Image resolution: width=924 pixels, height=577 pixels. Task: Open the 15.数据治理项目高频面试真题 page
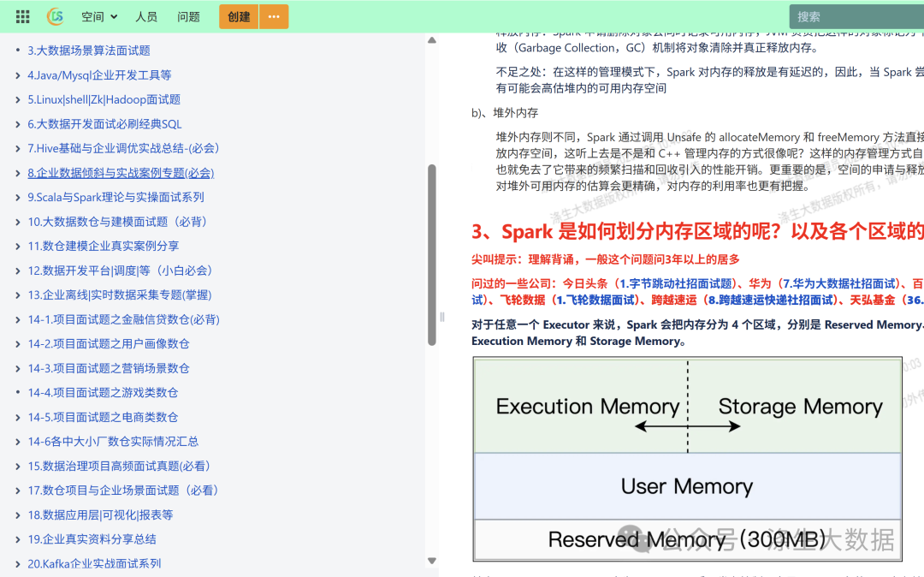[x=120, y=466]
